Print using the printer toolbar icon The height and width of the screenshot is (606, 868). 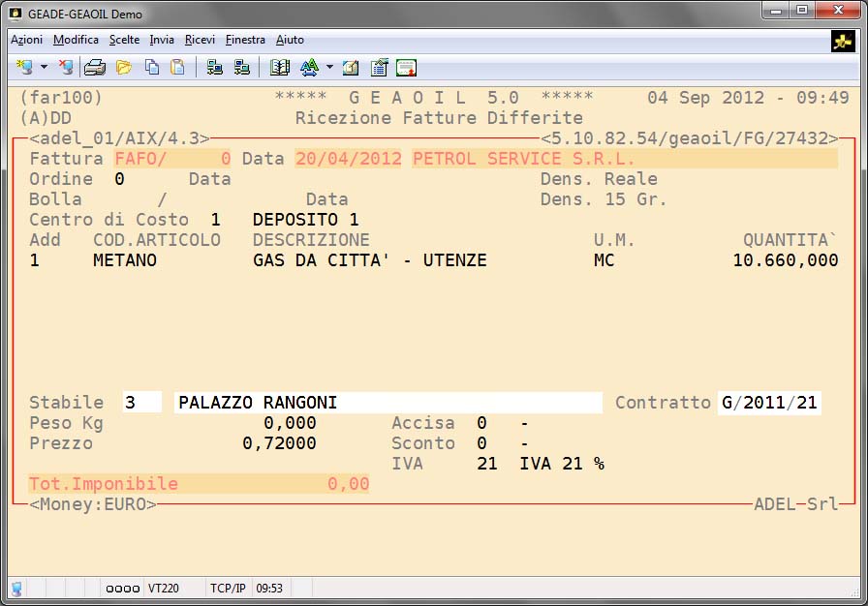point(95,68)
